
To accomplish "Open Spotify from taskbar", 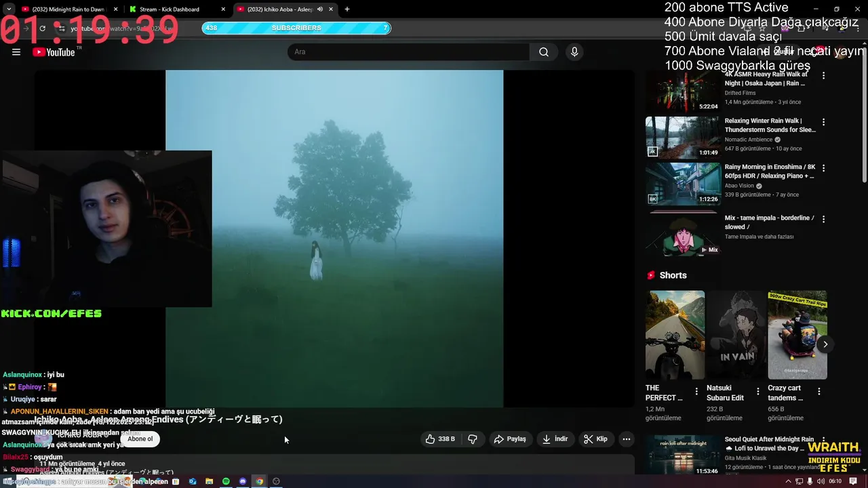I will tap(226, 481).
